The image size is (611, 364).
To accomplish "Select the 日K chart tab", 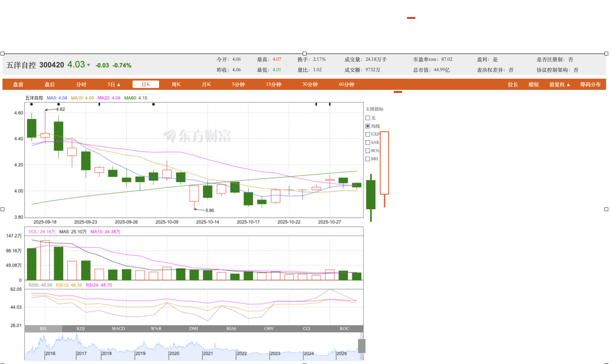I will point(145,84).
